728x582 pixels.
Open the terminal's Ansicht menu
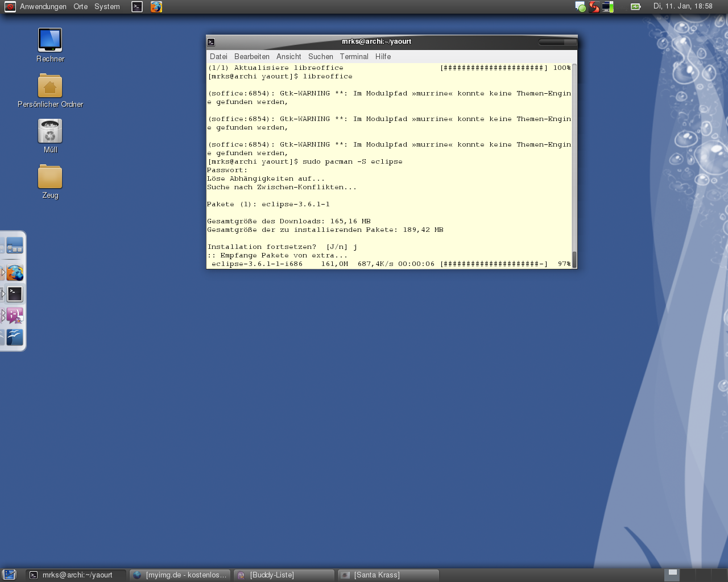click(288, 57)
